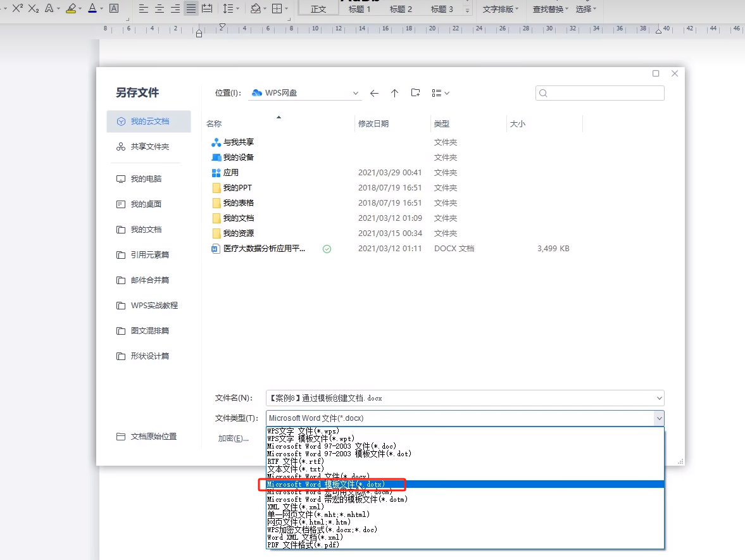Select the 标题 1 style
The height and width of the screenshot is (560, 745).
[359, 9]
